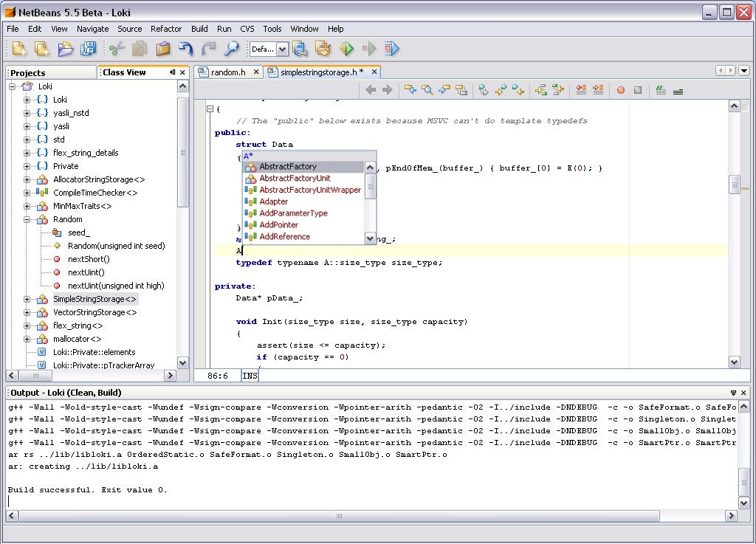Image resolution: width=756 pixels, height=544 pixels.
Task: Expand the SimpleStringStorage<> tree node
Action: click(27, 299)
